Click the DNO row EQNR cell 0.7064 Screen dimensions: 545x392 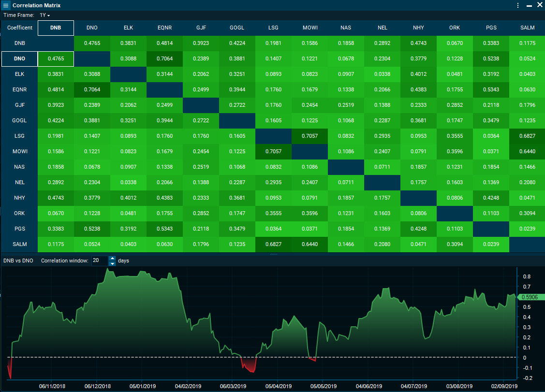[164, 58]
